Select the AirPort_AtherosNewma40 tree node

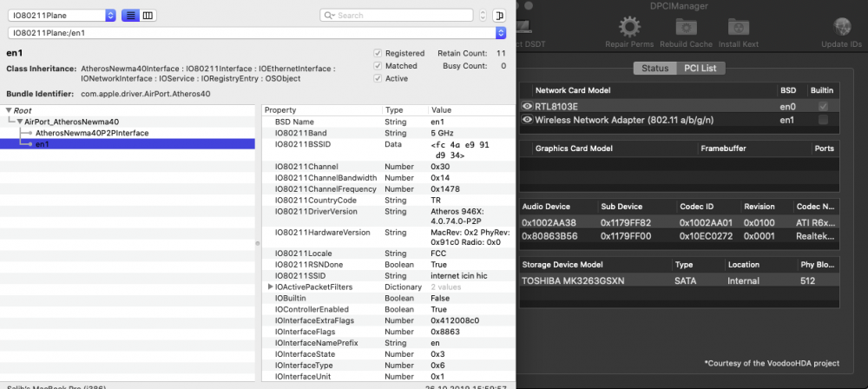pyautogui.click(x=71, y=122)
